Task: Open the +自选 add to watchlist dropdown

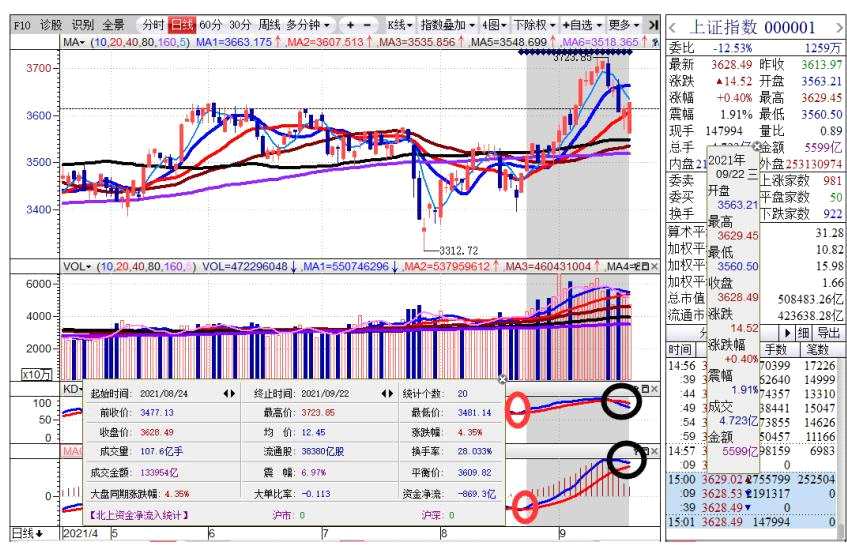Action: [x=582, y=25]
